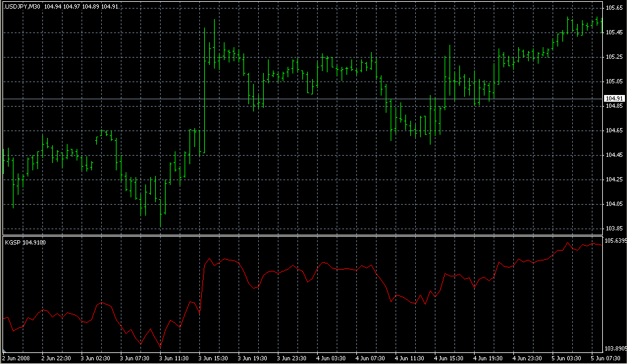
Task: Click the USDJPY,M30 chart title label
Action: tap(23, 6)
